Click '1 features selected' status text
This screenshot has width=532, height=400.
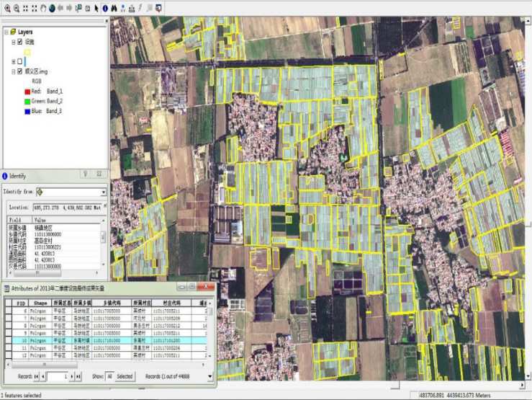(21, 396)
